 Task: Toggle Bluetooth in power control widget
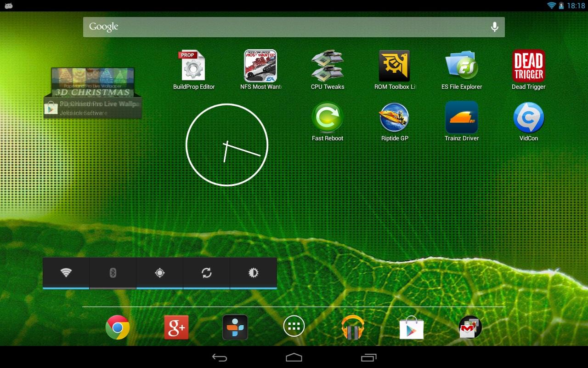[x=113, y=273]
